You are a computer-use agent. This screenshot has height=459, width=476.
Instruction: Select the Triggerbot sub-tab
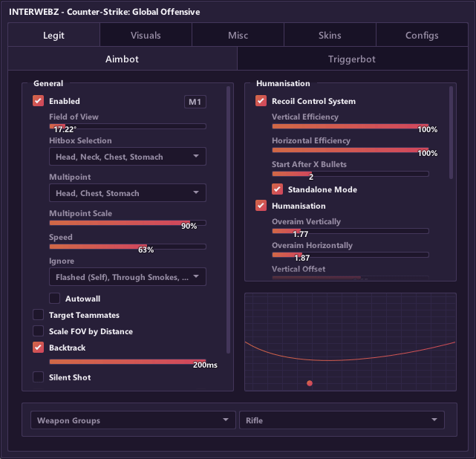tap(352, 59)
